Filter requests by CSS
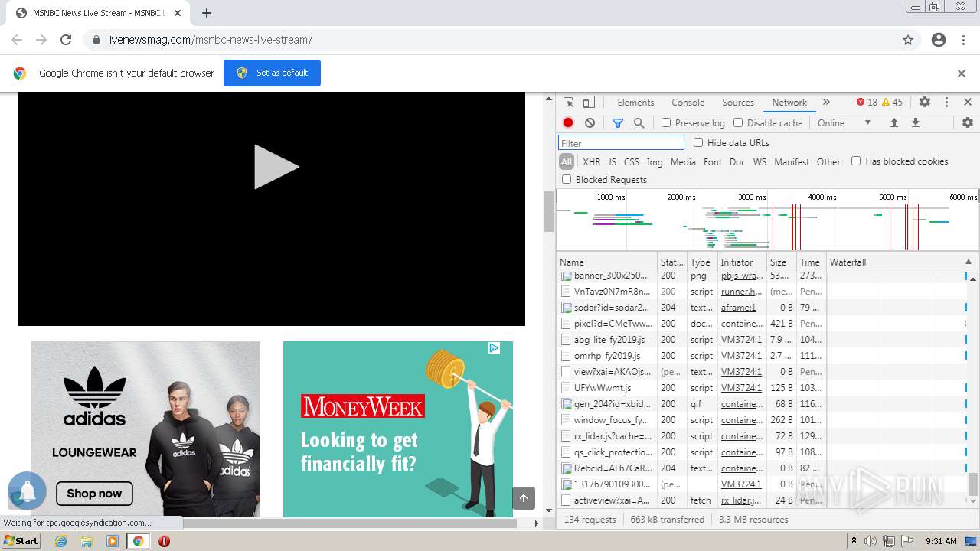This screenshot has height=551, width=980. [x=632, y=161]
